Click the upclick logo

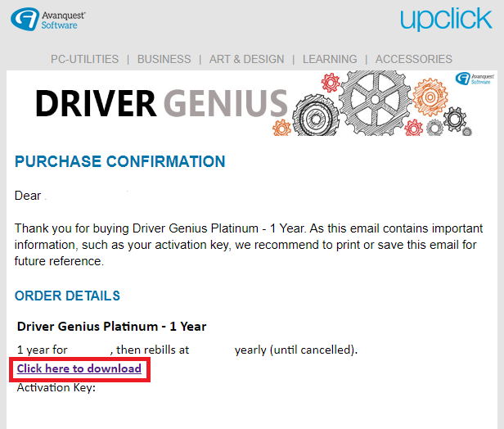click(x=446, y=20)
